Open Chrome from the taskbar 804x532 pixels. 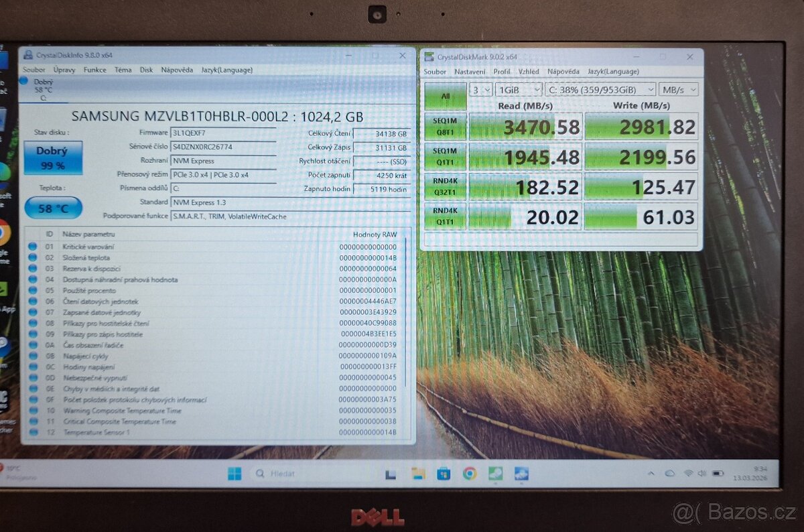click(470, 473)
